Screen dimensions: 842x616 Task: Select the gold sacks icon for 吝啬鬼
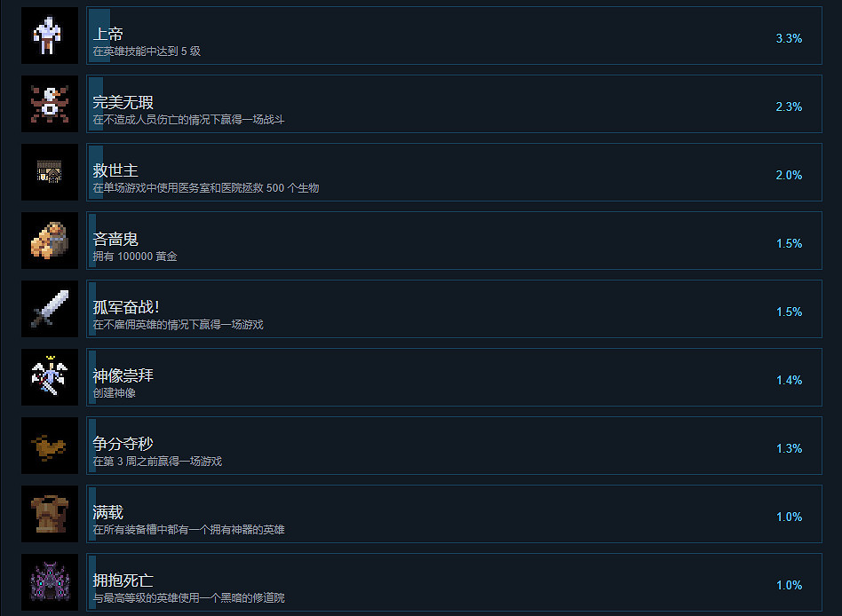[x=50, y=241]
